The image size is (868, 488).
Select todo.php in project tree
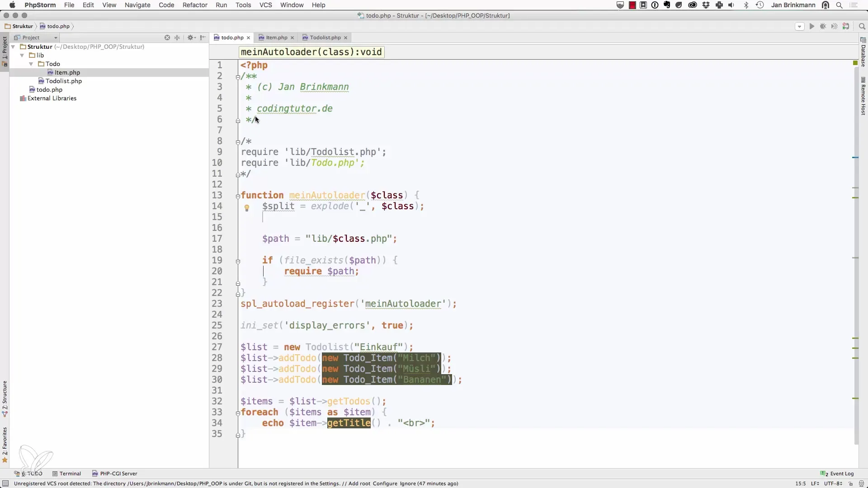pos(49,89)
